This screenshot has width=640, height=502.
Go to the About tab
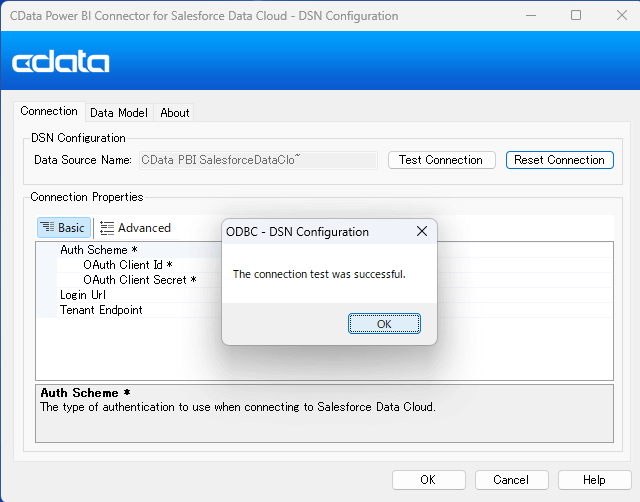coord(175,113)
